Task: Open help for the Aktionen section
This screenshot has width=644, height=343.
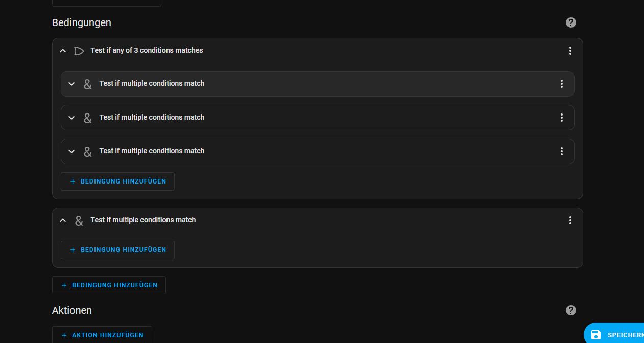Action: [x=571, y=310]
